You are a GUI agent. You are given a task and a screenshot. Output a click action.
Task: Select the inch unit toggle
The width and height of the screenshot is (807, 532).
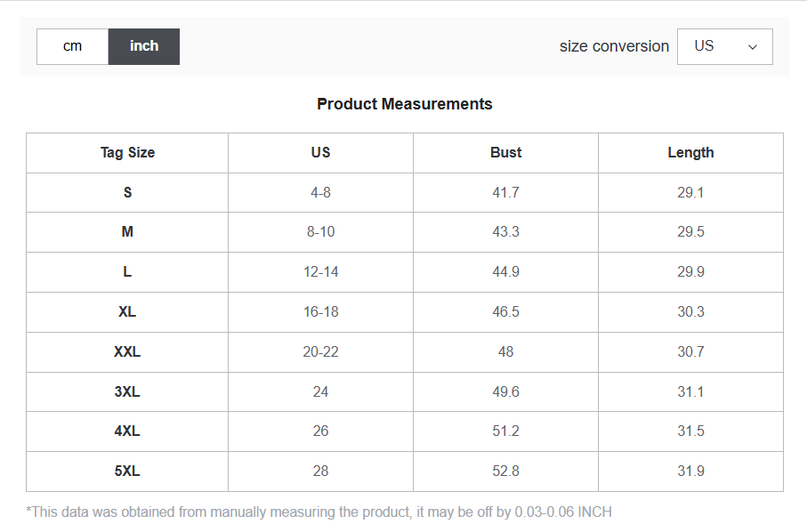(x=143, y=46)
